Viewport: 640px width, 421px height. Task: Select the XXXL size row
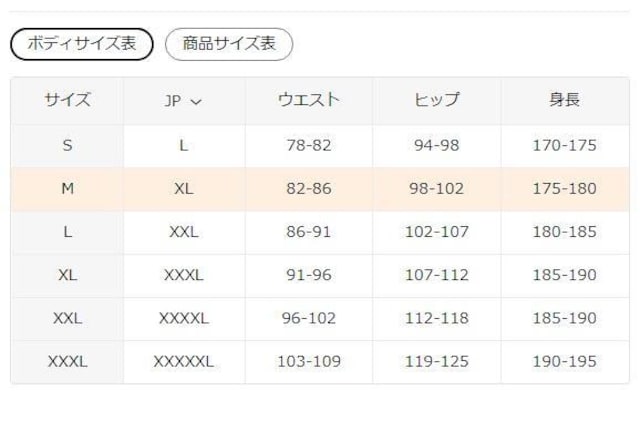tap(67, 362)
